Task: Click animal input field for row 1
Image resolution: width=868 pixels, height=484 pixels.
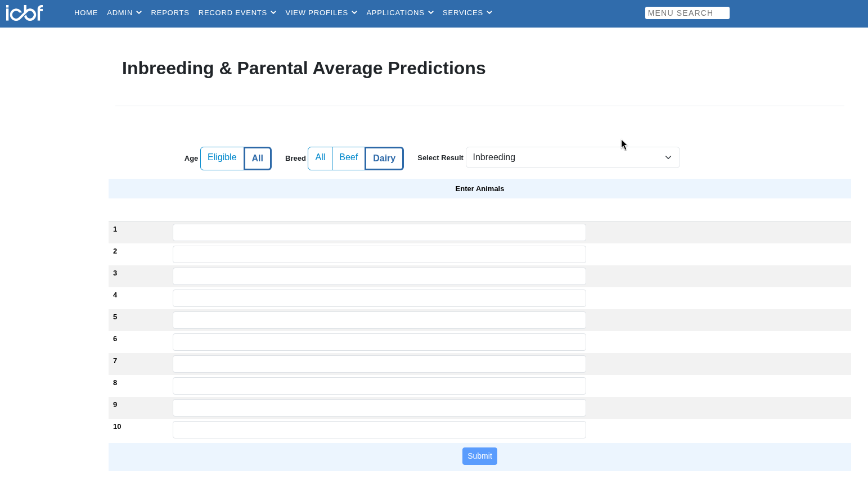Action: pyautogui.click(x=379, y=232)
